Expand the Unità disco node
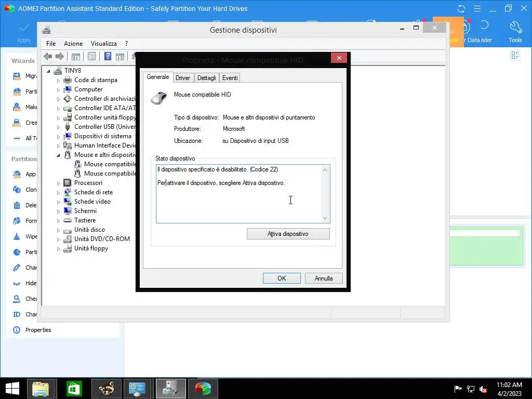Screen dimensions: 532x399 tap(58, 230)
